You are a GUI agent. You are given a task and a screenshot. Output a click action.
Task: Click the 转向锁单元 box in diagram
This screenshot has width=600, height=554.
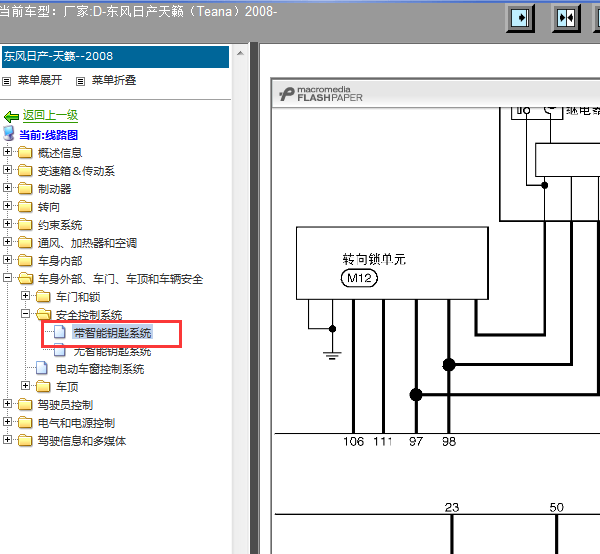coord(392,263)
